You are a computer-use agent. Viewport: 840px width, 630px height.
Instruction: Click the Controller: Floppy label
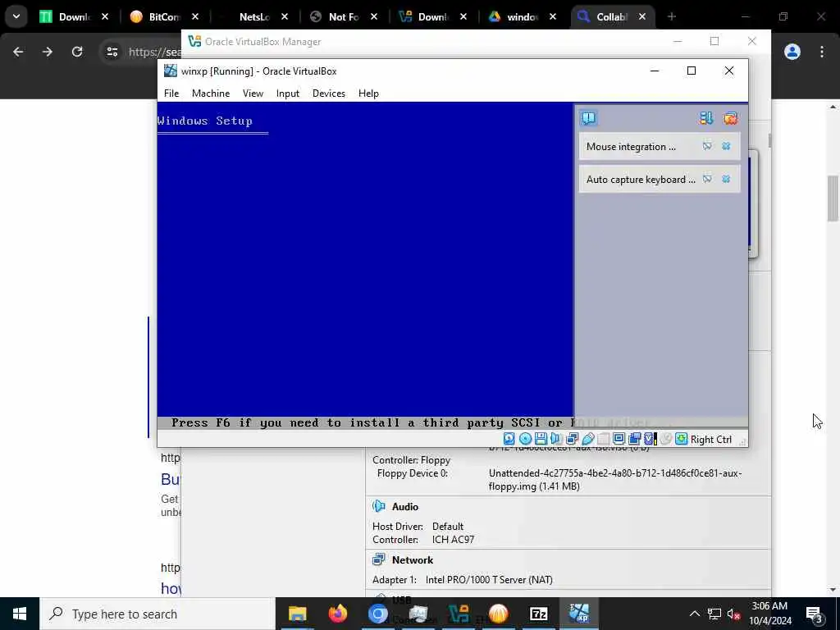[x=412, y=460]
